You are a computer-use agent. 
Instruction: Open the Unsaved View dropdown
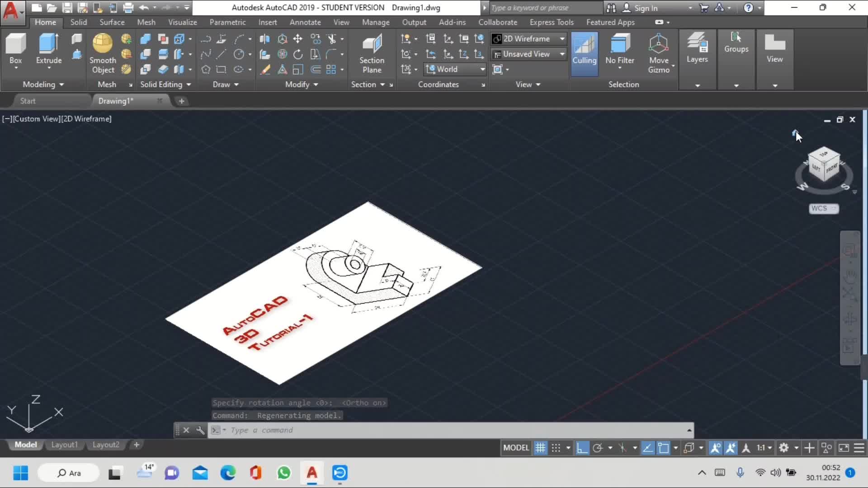pyautogui.click(x=528, y=54)
